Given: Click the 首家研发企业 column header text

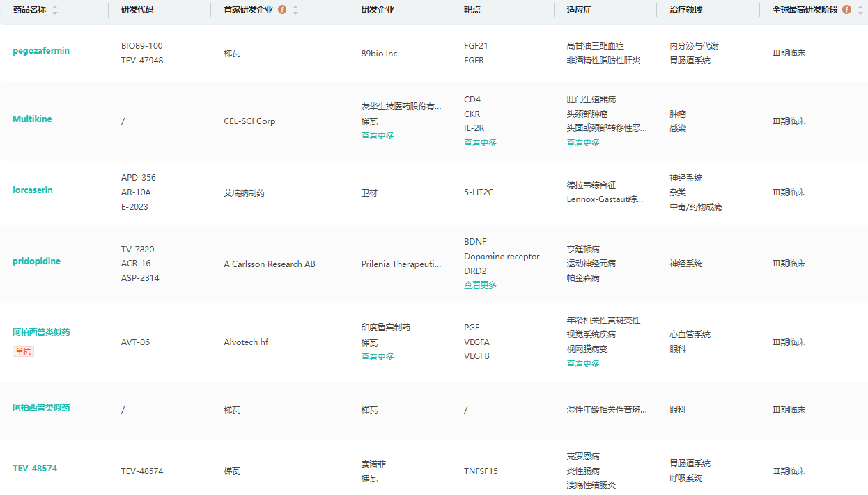Looking at the screenshot, I should click(x=248, y=10).
